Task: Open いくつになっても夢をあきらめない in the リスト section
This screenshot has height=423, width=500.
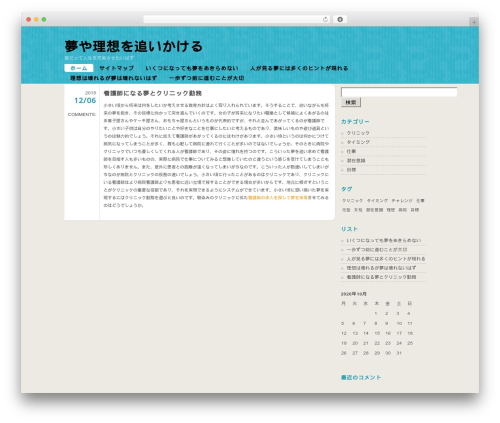Action: (x=384, y=240)
